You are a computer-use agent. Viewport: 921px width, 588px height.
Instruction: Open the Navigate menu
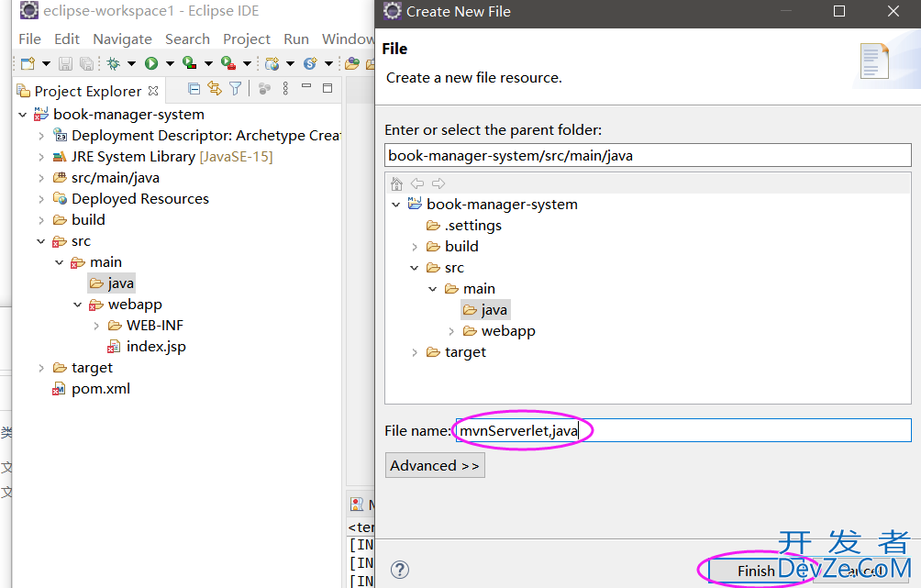pos(122,39)
